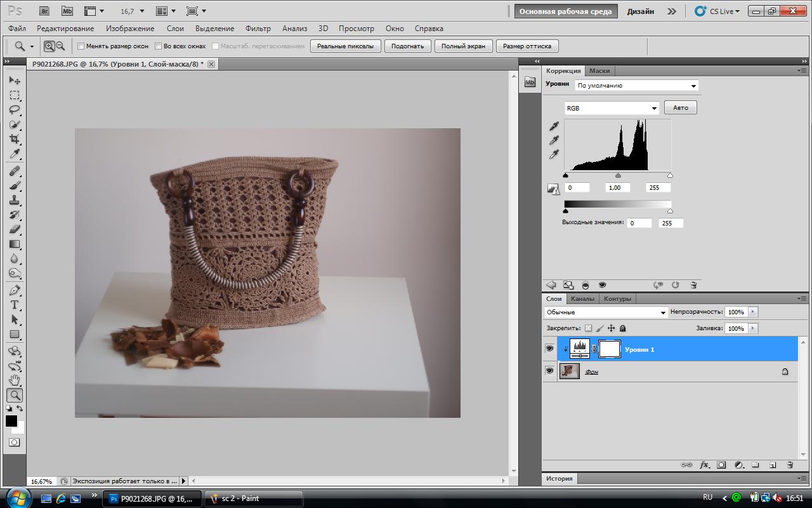Switch to the Каналы tab
The height and width of the screenshot is (508, 812).
582,299
